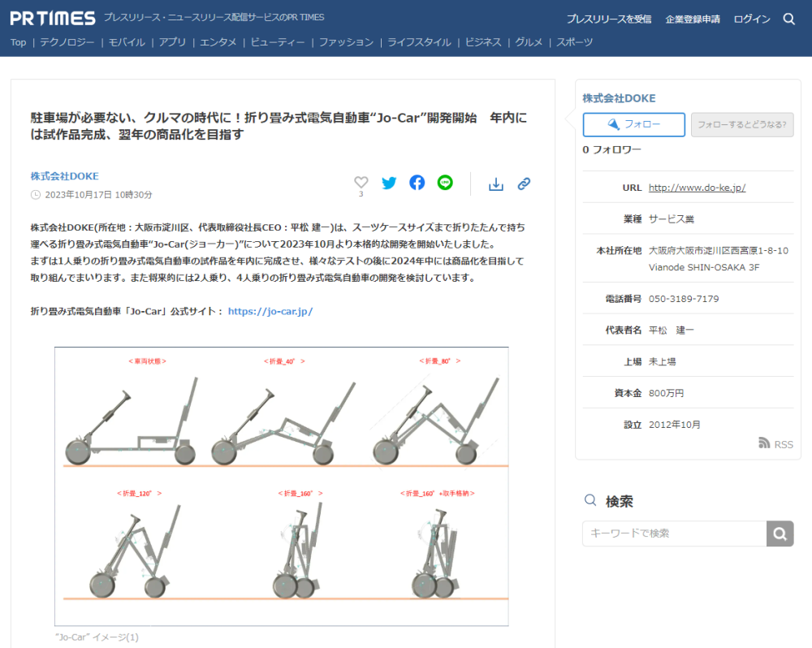Copy the article link with chain icon
Screen dimensions: 812x648
pos(524,184)
